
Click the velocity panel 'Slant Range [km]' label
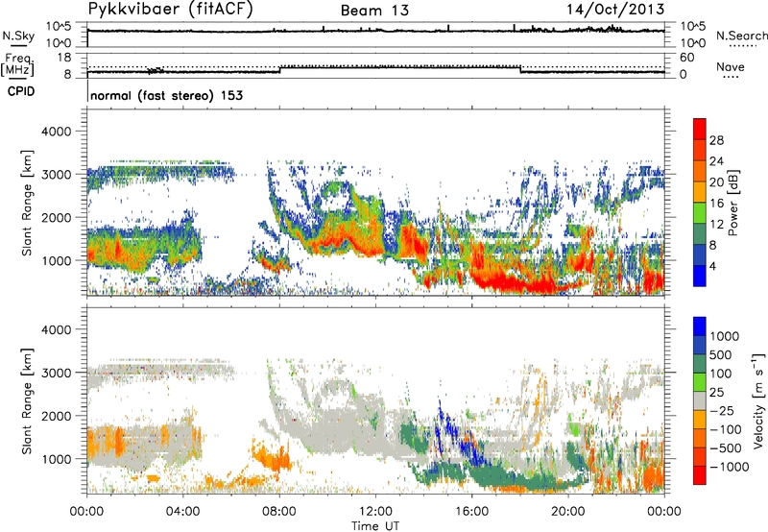tap(27, 400)
